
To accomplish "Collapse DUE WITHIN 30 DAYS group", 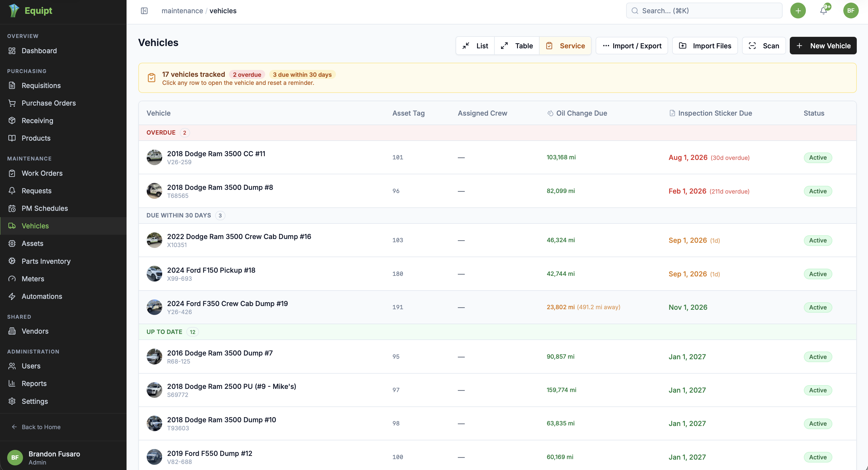I will point(497,216).
